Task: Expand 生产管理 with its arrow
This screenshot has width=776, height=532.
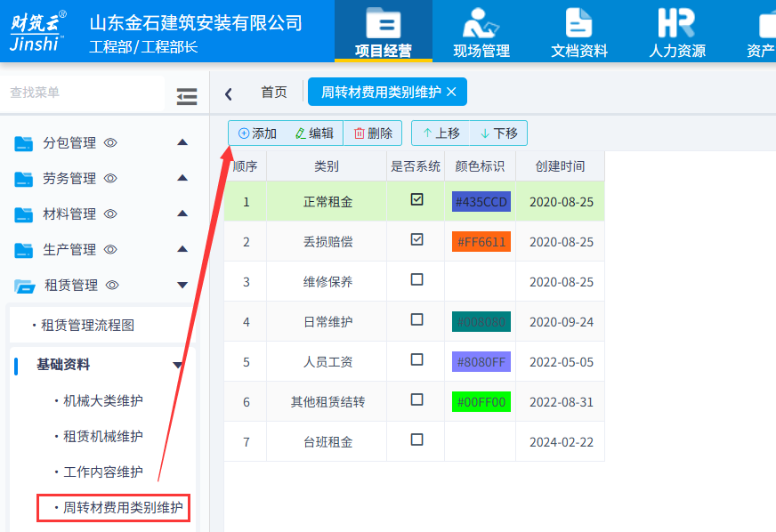Action: (x=182, y=249)
